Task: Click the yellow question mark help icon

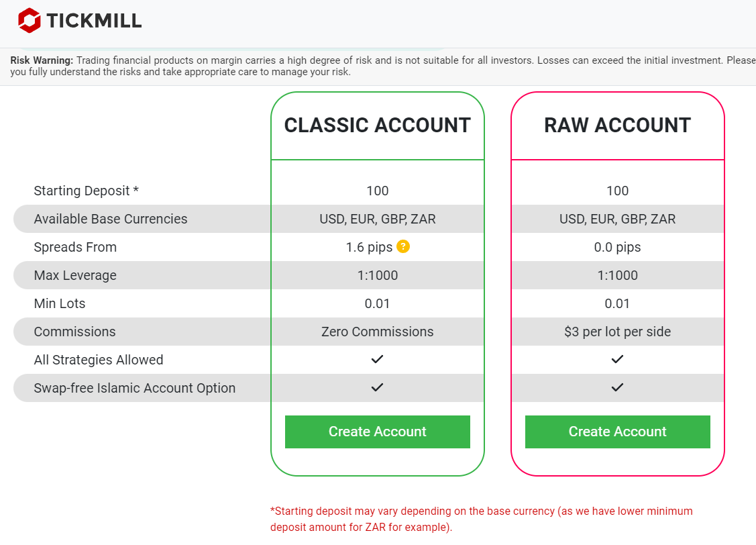Action: 403,246
